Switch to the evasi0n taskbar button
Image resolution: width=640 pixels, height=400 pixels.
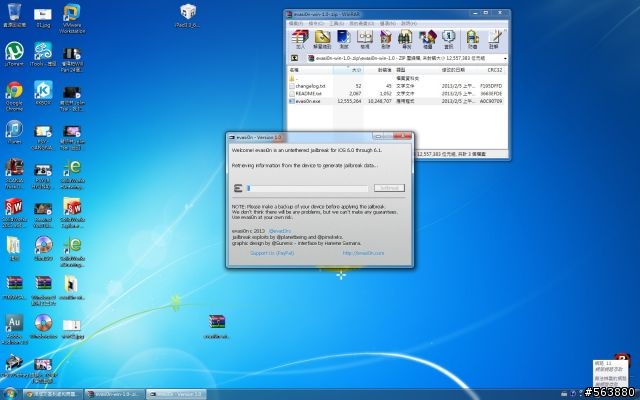tap(176, 394)
